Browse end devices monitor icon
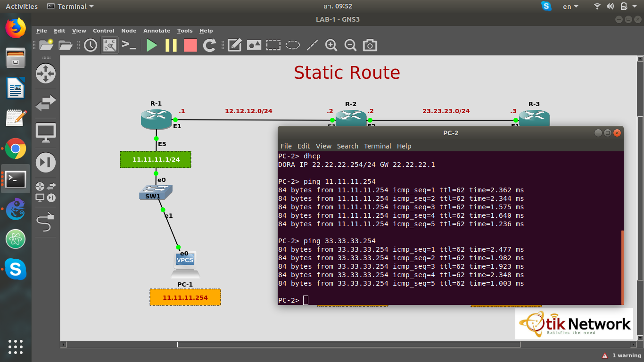Screen dimensions: 644x362 [x=46, y=133]
